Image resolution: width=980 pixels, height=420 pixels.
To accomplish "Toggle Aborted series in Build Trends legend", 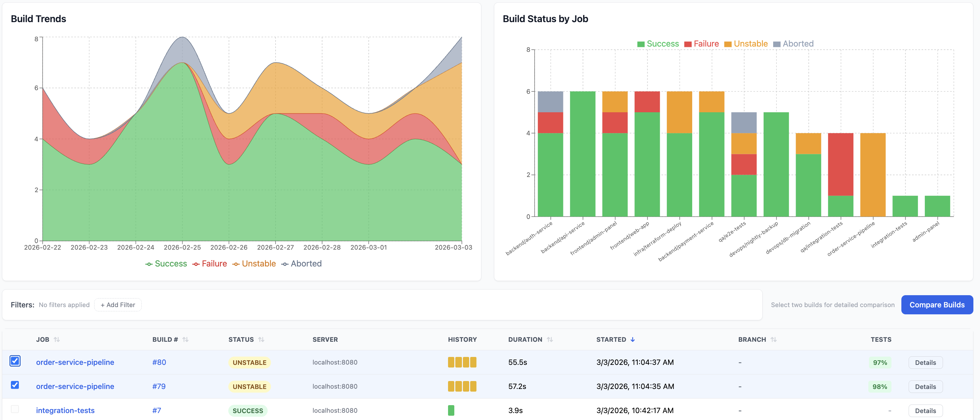I will click(301, 264).
